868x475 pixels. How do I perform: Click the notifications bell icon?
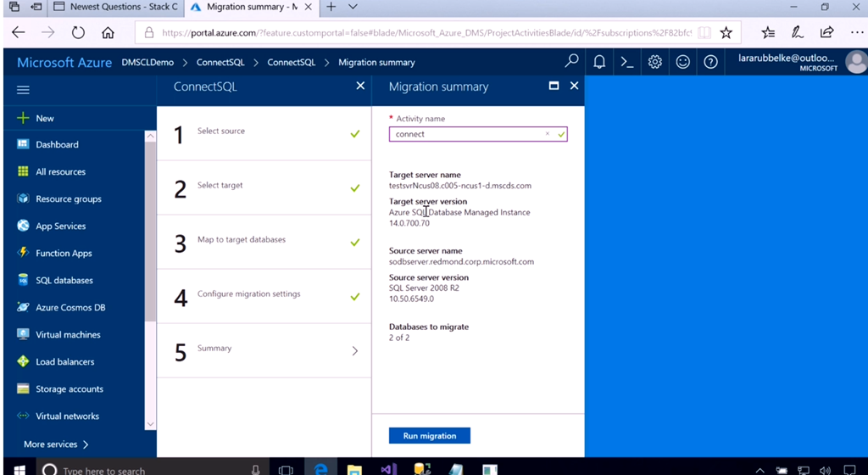click(x=599, y=62)
